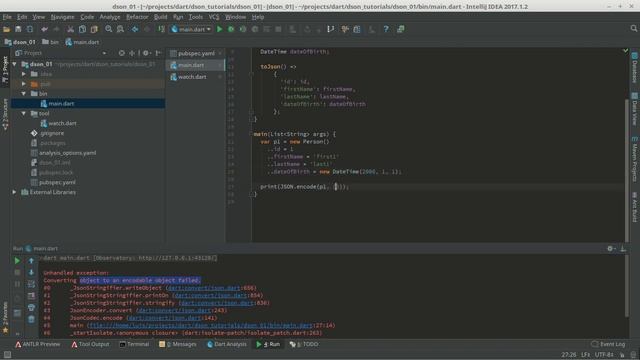Open the TODO tool window

304,344
